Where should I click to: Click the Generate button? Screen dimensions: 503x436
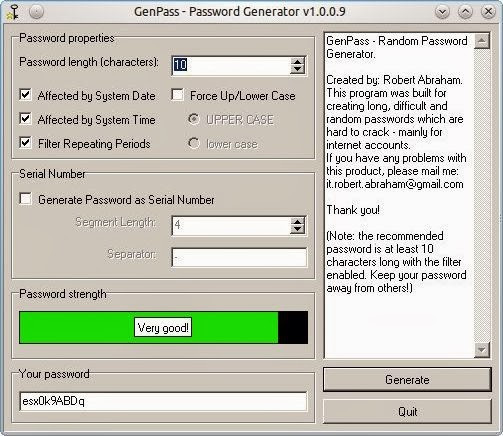407,380
